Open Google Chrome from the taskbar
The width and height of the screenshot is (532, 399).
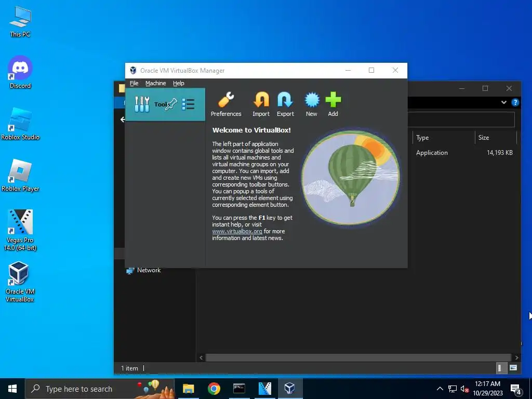tap(214, 389)
